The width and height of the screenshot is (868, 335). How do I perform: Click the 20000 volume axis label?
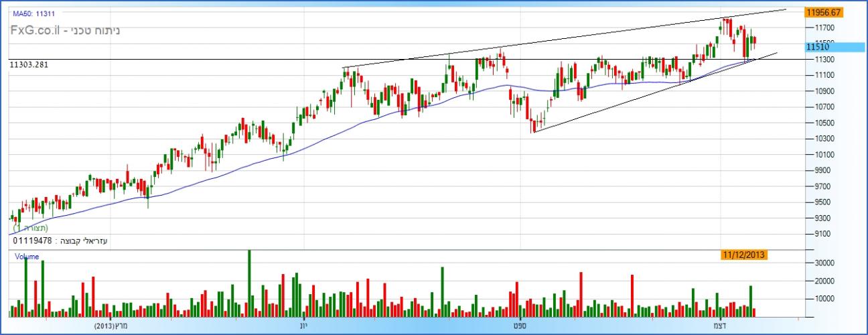pyautogui.click(x=824, y=281)
